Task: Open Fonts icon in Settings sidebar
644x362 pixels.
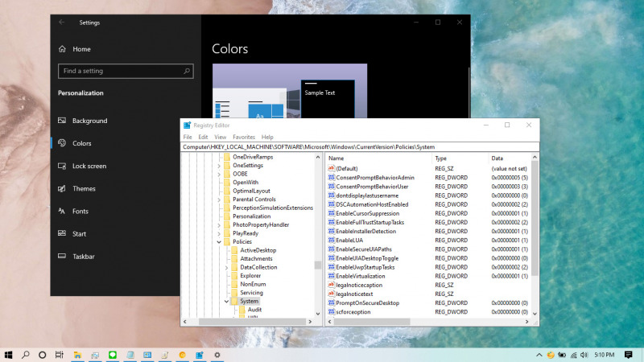Action: click(x=62, y=211)
